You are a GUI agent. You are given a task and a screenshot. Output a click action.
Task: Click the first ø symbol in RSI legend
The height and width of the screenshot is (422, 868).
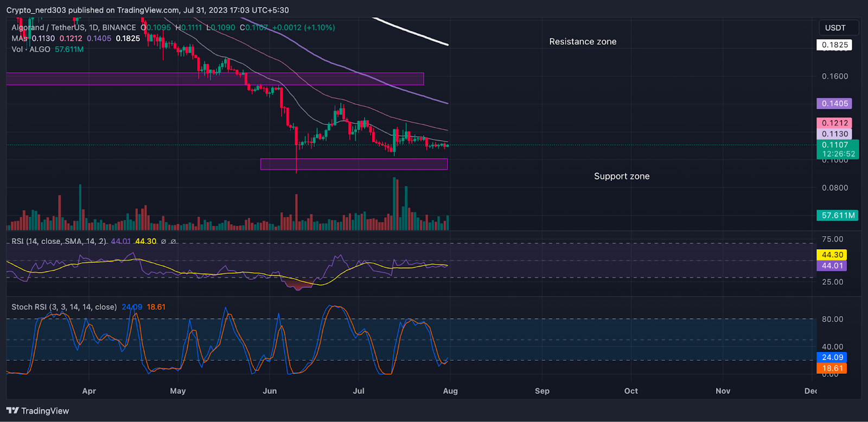[x=163, y=241]
